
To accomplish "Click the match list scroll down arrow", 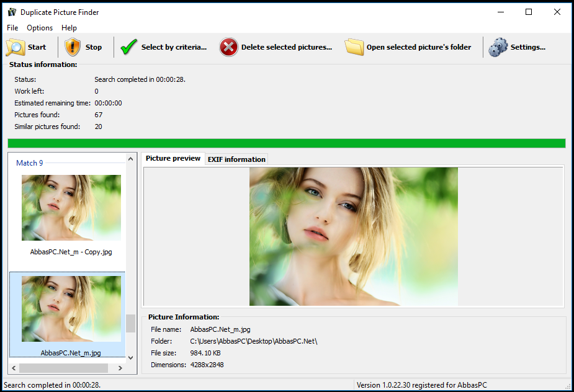I will [131, 358].
